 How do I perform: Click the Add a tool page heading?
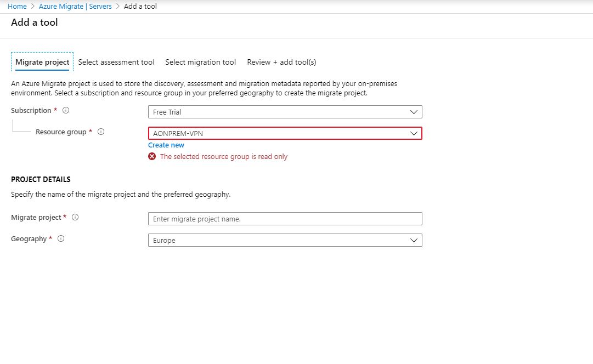[x=34, y=22]
